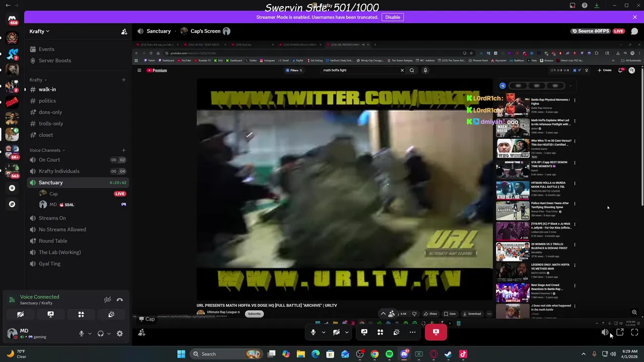
Task: Click server icon with 5K+ badge
Action: pos(12,152)
